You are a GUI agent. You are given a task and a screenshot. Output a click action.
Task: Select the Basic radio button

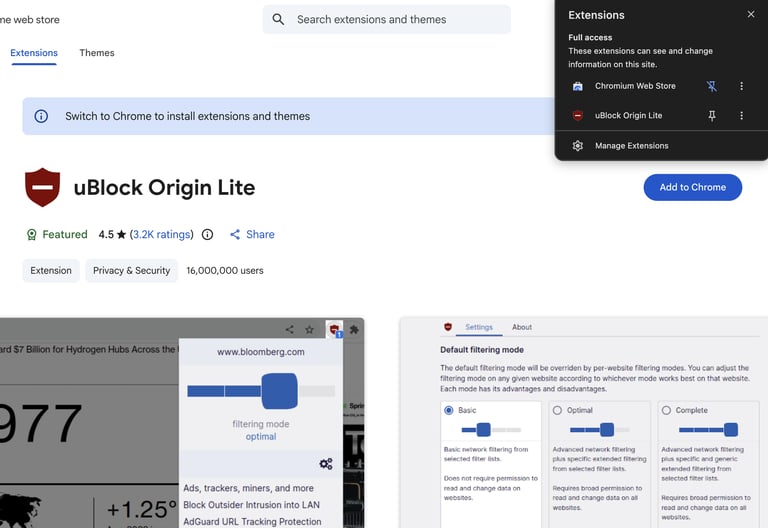[x=449, y=410]
